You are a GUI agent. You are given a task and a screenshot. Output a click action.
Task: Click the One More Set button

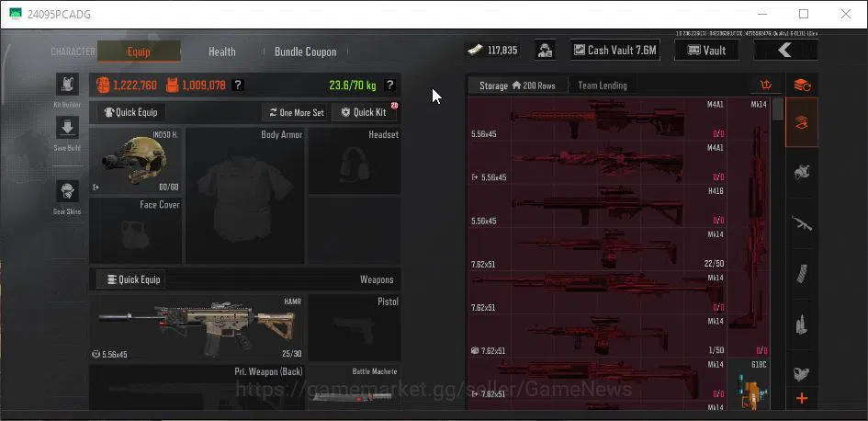tap(296, 112)
